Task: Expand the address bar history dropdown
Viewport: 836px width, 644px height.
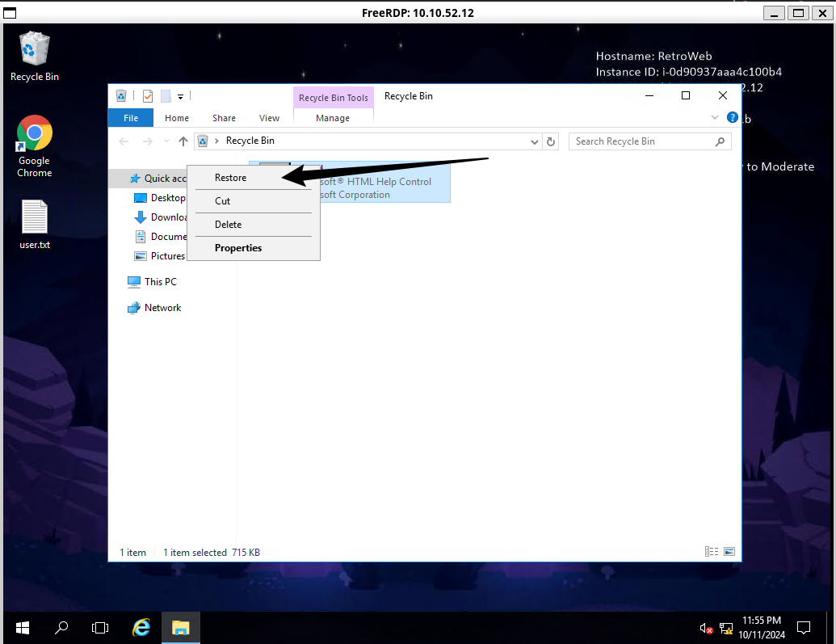Action: pos(535,141)
